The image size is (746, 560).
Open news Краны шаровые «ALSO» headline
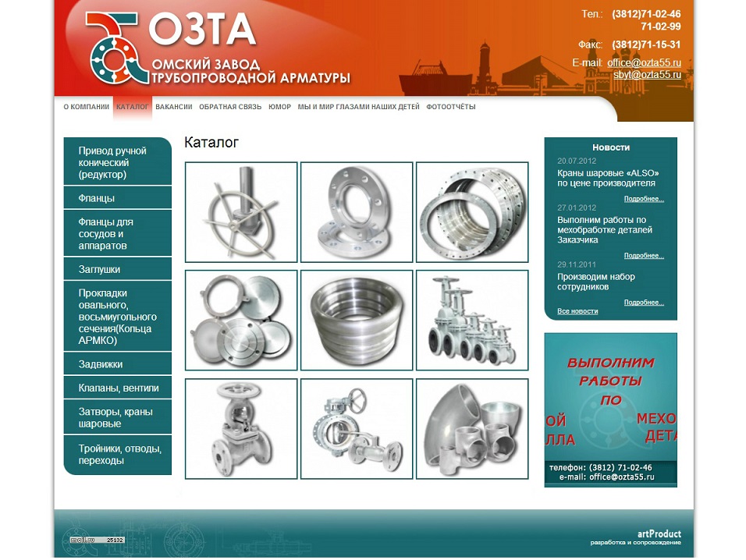coord(608,178)
